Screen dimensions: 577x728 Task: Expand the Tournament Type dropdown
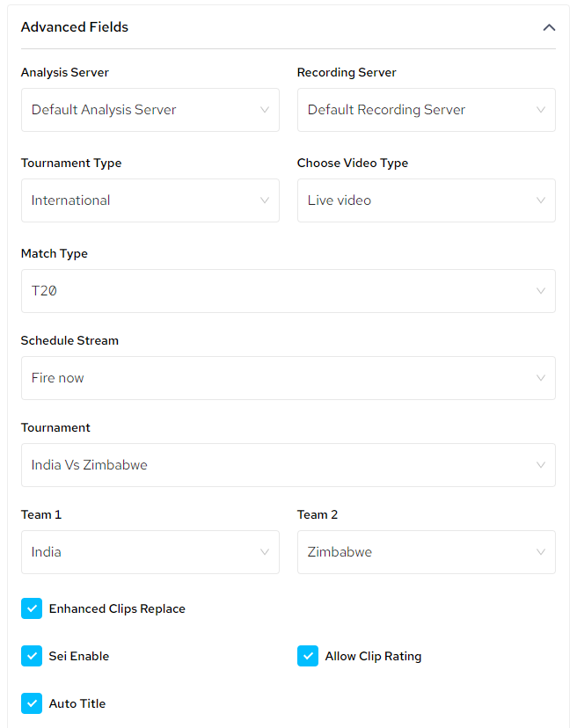pos(150,200)
